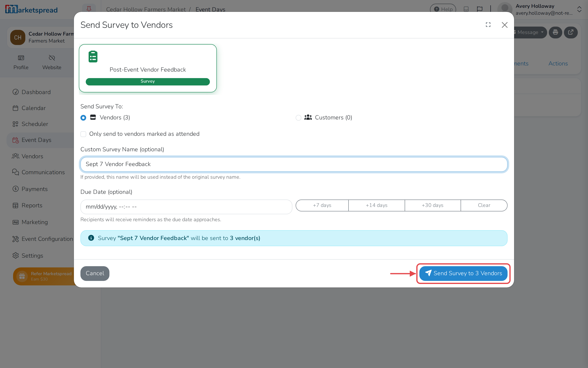Image resolution: width=588 pixels, height=368 pixels.
Task: Select the Post-Event Vendor Feedback survey card
Action: tap(148, 68)
